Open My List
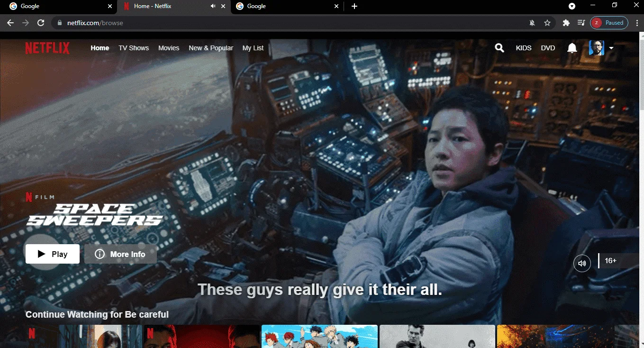Viewport: 644px width, 348px height. [253, 48]
